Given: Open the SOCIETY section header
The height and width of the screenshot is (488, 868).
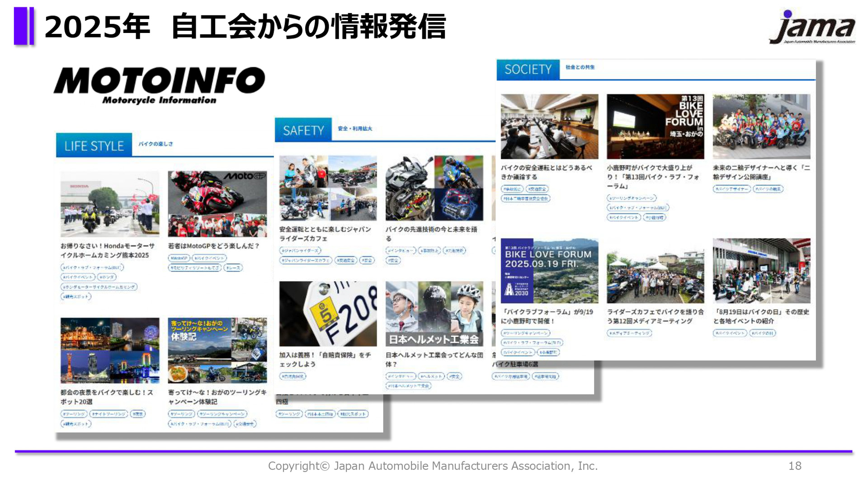Looking at the screenshot, I should click(x=527, y=70).
